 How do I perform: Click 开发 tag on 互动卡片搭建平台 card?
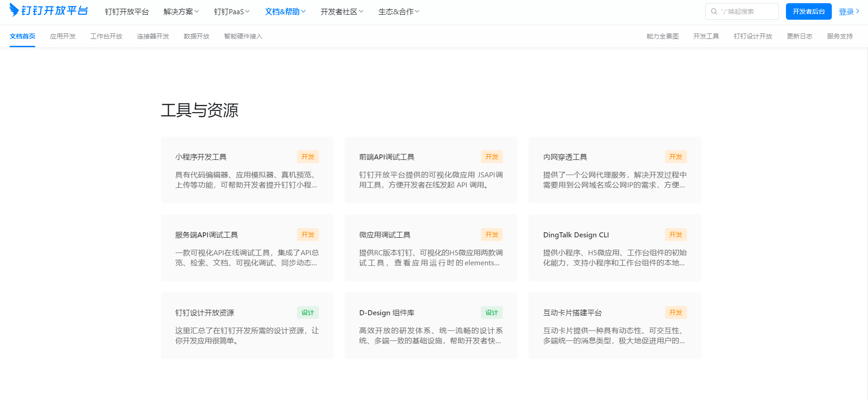pyautogui.click(x=676, y=312)
